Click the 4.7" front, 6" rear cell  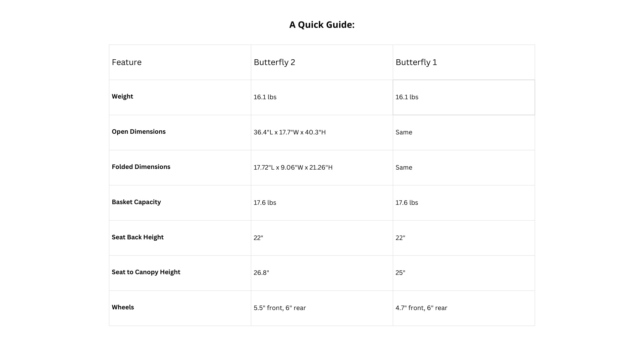421,308
